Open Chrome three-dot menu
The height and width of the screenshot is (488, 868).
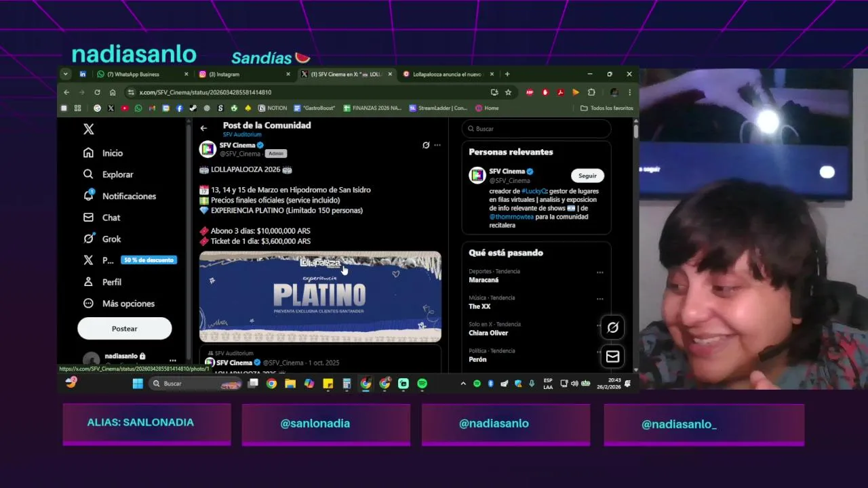(629, 92)
